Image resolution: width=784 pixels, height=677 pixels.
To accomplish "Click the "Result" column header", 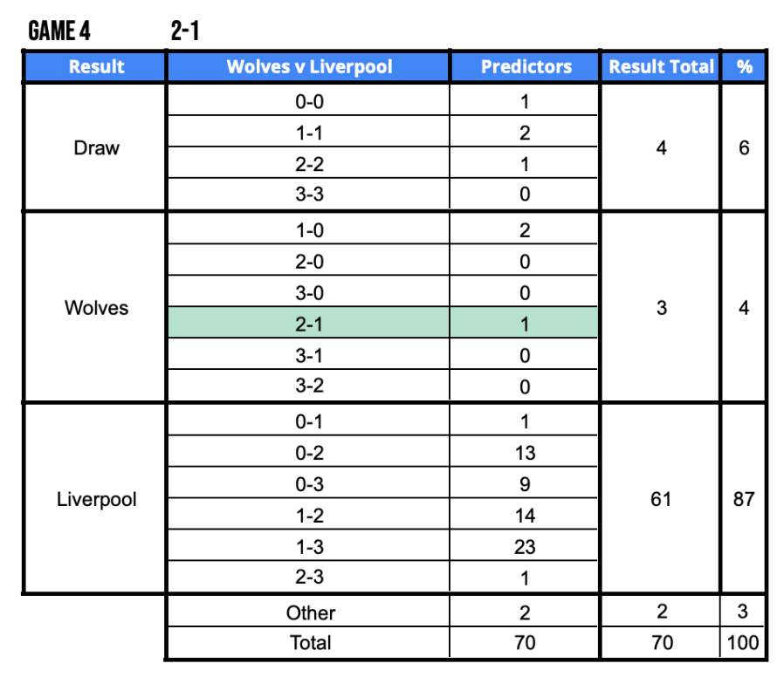I will click(x=96, y=67).
